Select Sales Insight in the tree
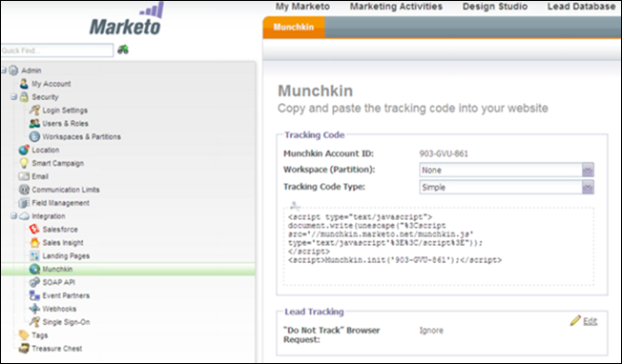The width and height of the screenshot is (622, 364). click(63, 242)
